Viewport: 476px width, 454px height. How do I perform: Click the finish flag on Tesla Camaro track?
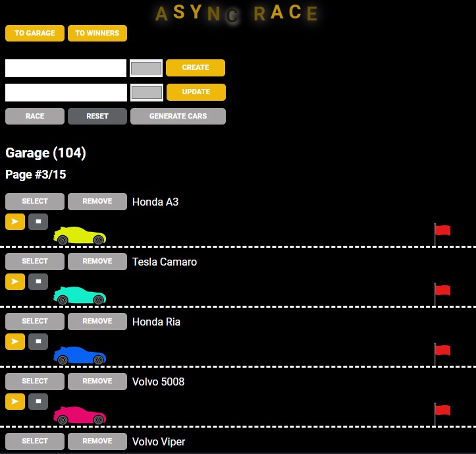click(442, 294)
